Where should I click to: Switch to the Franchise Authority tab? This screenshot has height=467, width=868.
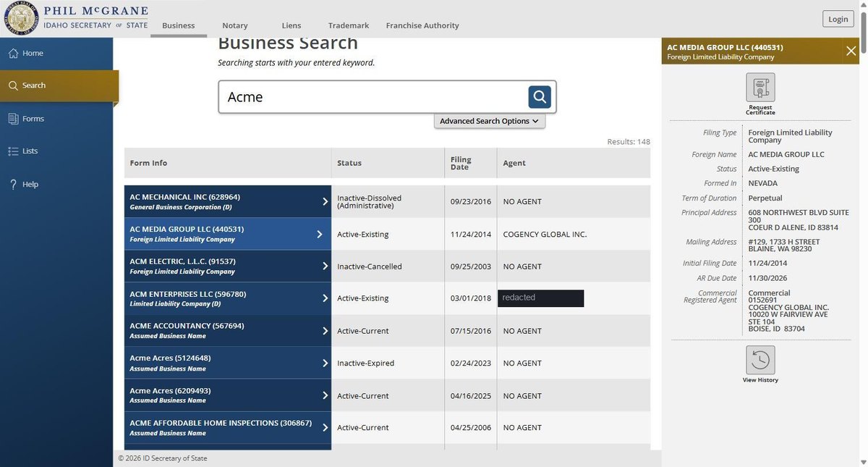[422, 25]
